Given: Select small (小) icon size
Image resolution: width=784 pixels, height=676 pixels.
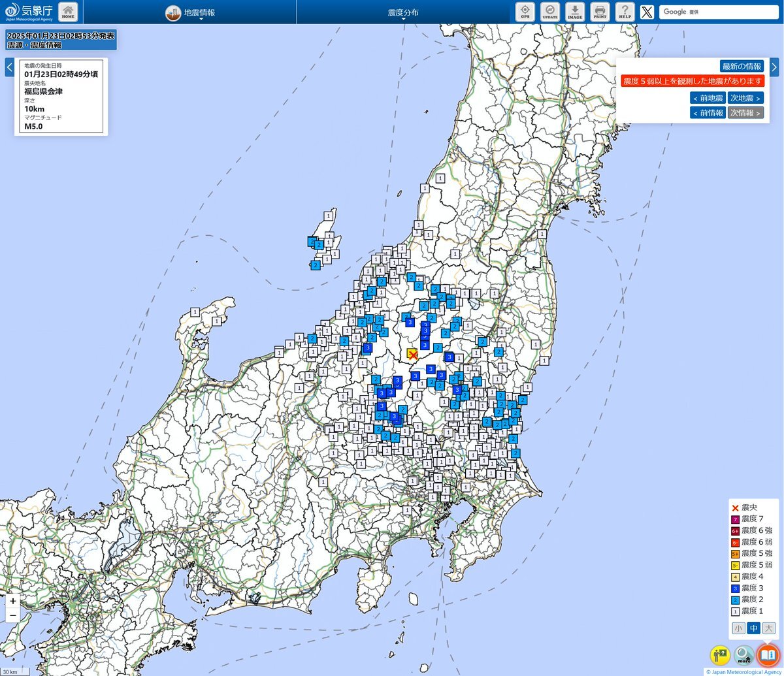Looking at the screenshot, I should pos(738,628).
